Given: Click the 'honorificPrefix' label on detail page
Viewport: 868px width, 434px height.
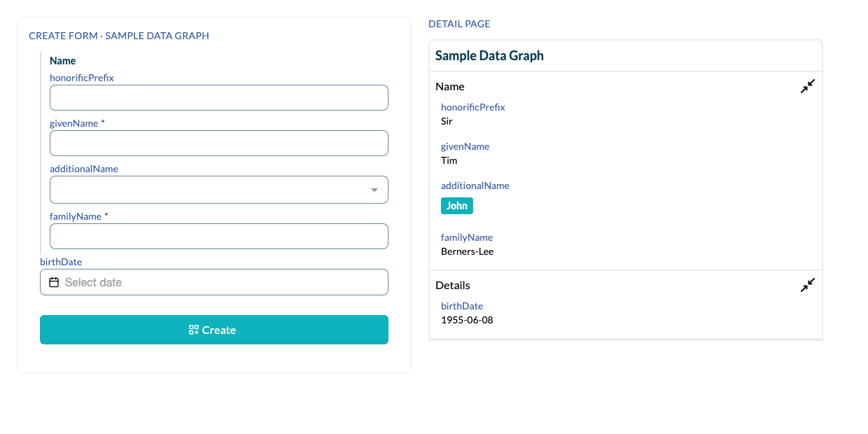Looking at the screenshot, I should click(x=473, y=107).
